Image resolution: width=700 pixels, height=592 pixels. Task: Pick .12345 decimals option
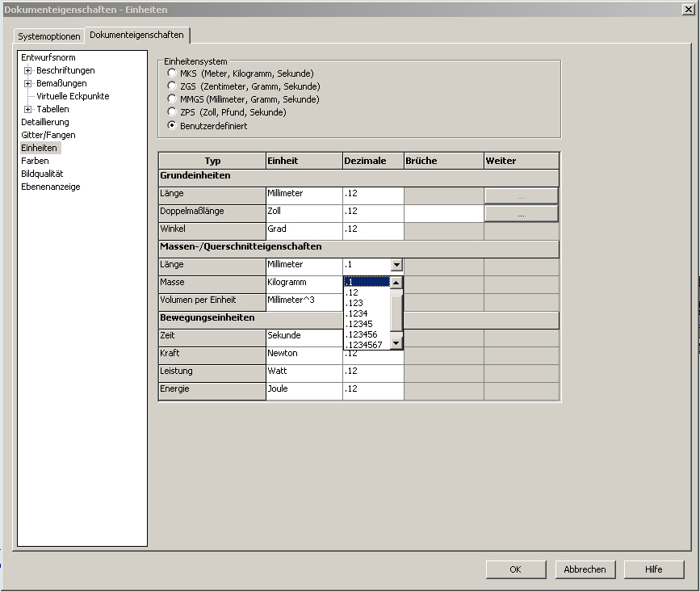tap(367, 324)
